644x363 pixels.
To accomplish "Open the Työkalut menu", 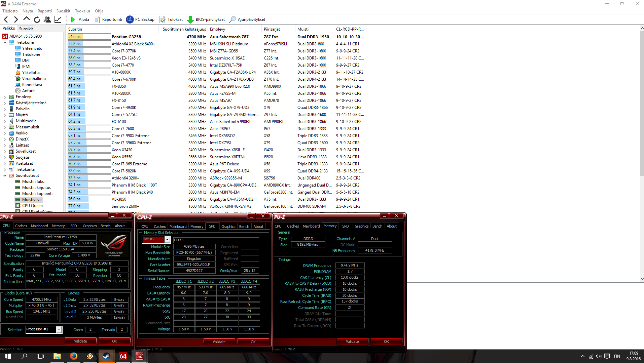I will point(82,11).
